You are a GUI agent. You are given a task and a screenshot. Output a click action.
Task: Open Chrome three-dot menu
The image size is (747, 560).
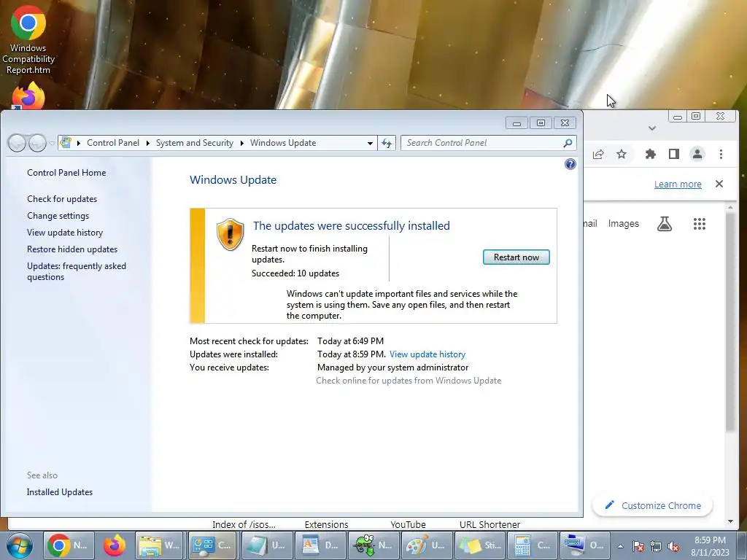click(721, 154)
